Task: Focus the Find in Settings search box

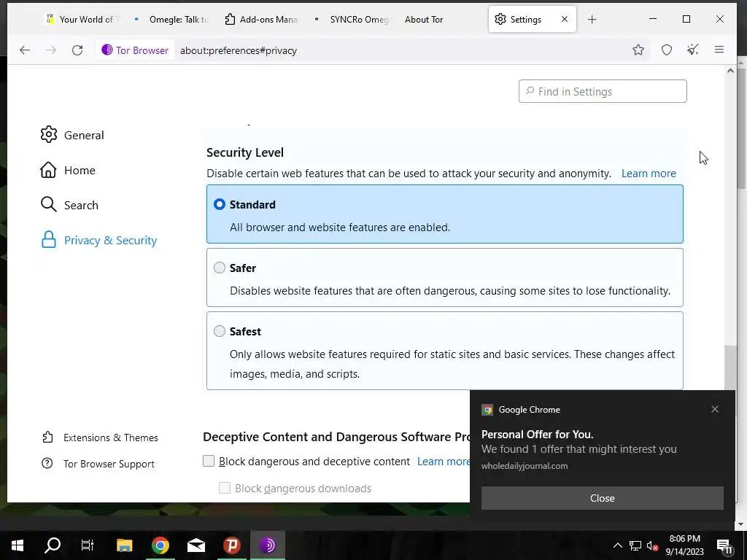Action: pyautogui.click(x=603, y=91)
